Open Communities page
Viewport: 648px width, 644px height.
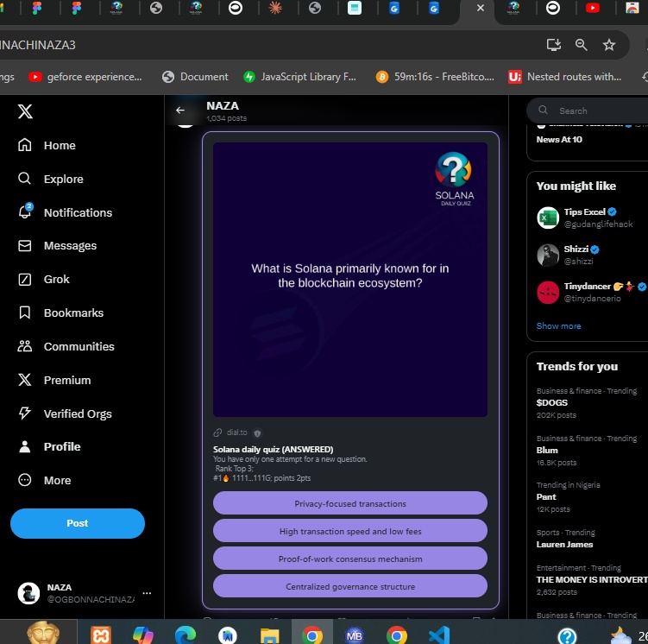click(x=66, y=346)
